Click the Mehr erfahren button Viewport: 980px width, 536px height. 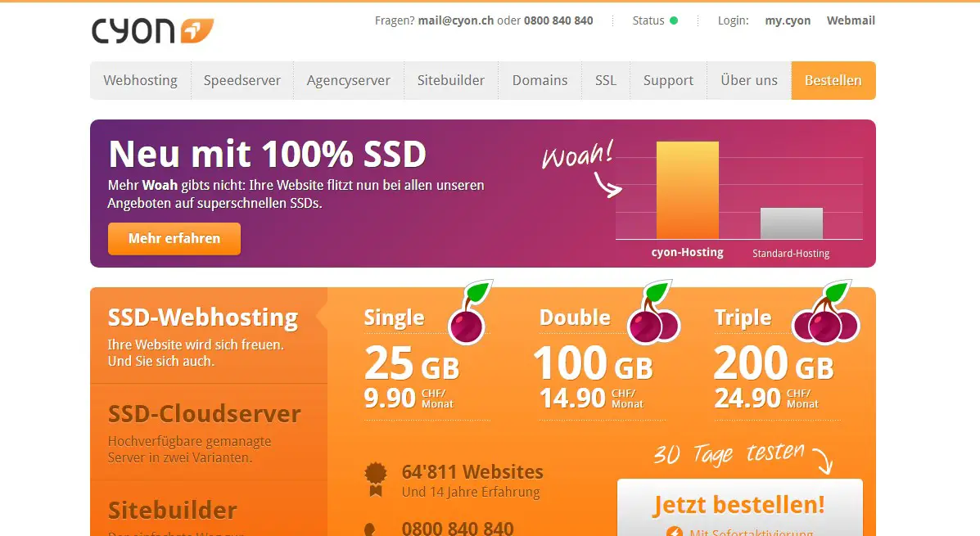pos(174,239)
